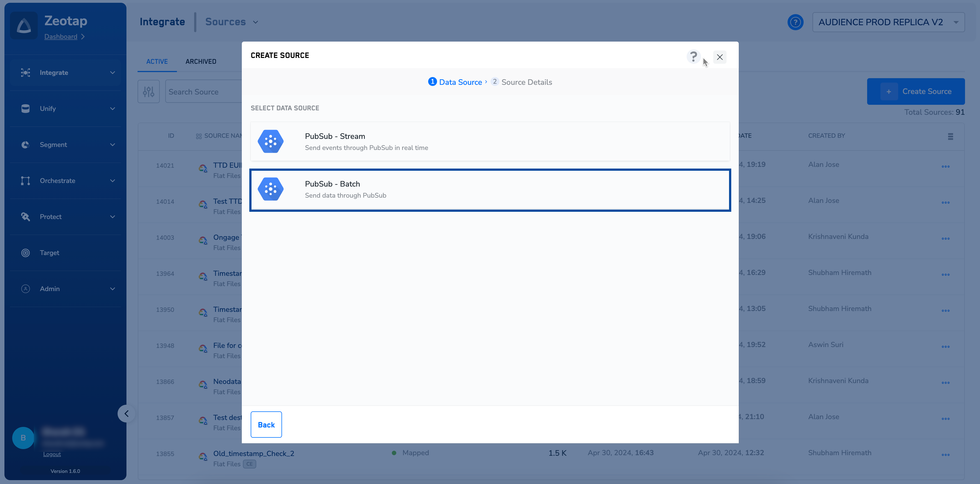The width and height of the screenshot is (980, 484).
Task: Click the user avatar B in sidebar
Action: point(23,438)
